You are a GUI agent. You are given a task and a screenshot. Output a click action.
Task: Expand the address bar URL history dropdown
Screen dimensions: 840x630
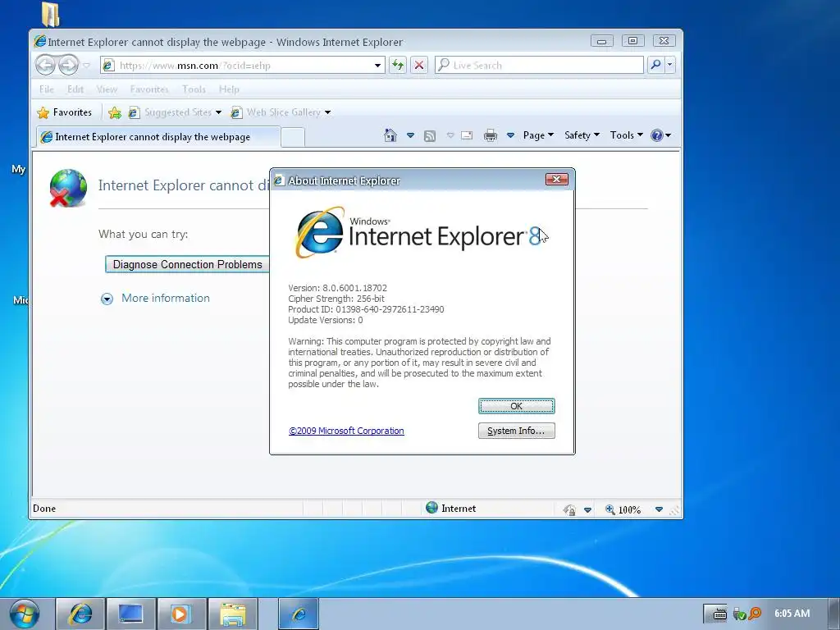[x=377, y=66]
